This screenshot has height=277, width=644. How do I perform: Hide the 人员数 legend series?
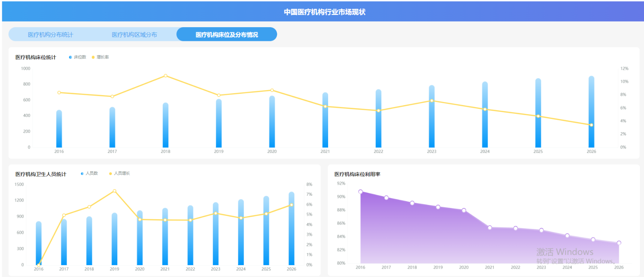(x=89, y=174)
